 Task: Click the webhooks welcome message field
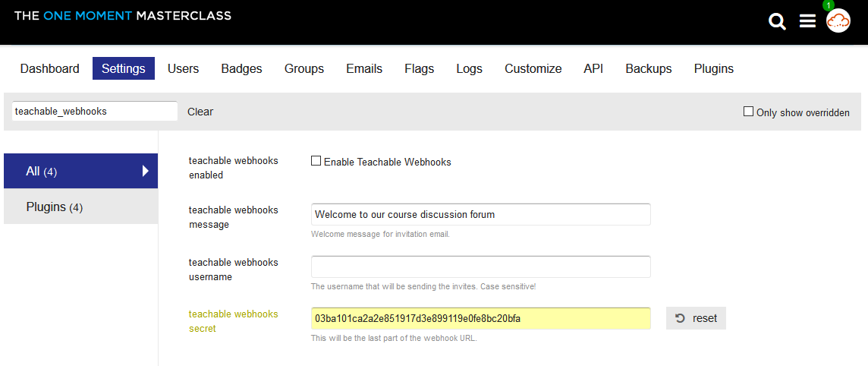[480, 214]
